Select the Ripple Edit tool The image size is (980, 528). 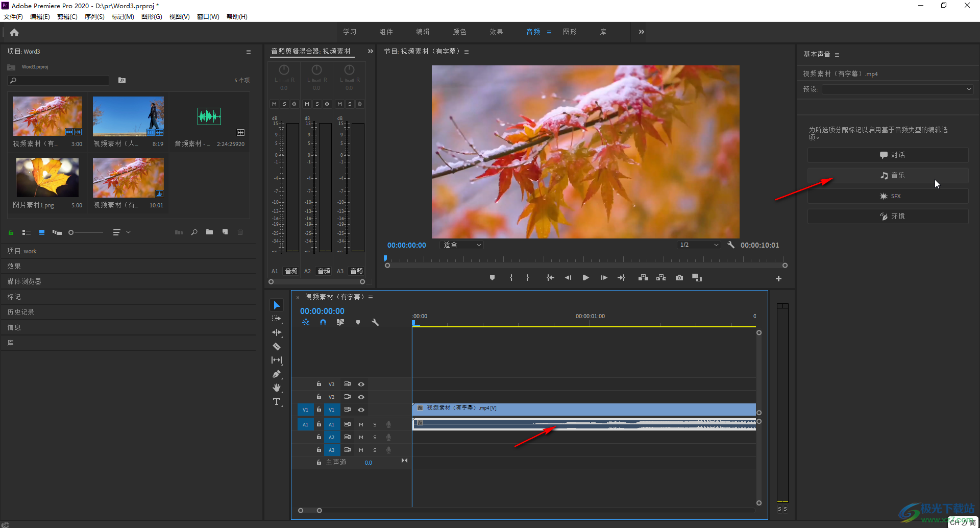277,332
